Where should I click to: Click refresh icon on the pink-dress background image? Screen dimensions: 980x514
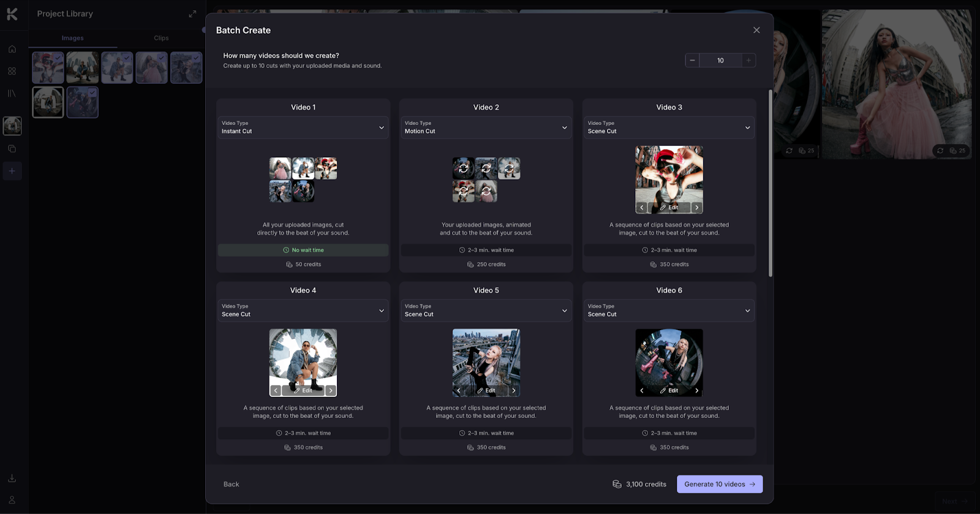pyautogui.click(x=940, y=151)
